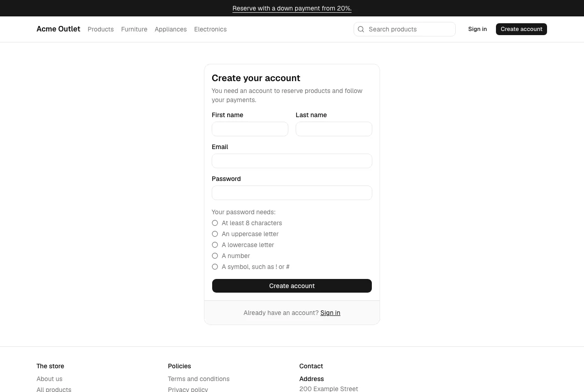Go to Acme Outlet home logo
This screenshot has width=584, height=392.
pyautogui.click(x=58, y=29)
